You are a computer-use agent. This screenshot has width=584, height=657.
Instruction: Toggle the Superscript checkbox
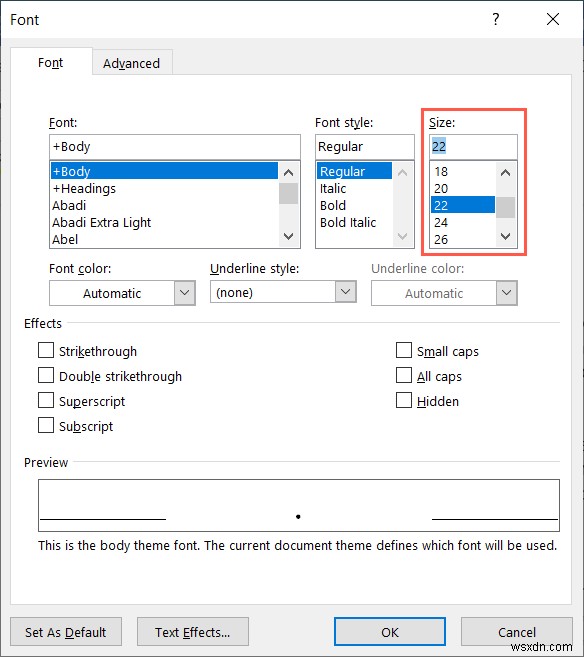[x=46, y=400]
